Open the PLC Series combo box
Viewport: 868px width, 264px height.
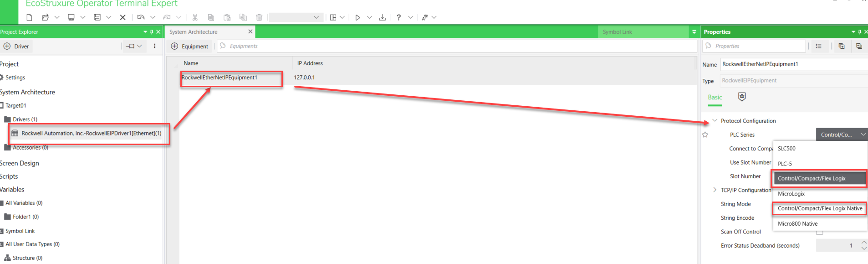pyautogui.click(x=842, y=135)
